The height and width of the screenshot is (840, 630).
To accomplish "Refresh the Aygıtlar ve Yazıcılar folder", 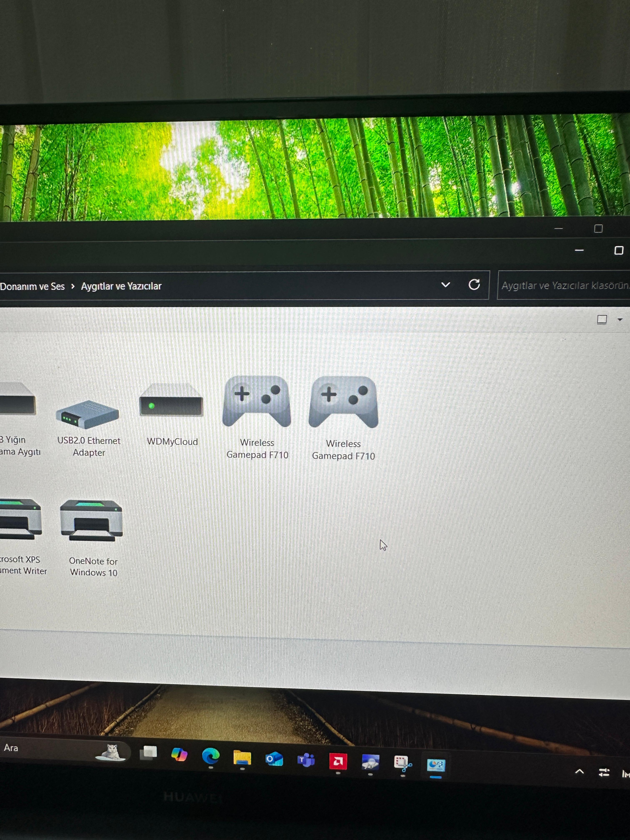I will coord(474,285).
